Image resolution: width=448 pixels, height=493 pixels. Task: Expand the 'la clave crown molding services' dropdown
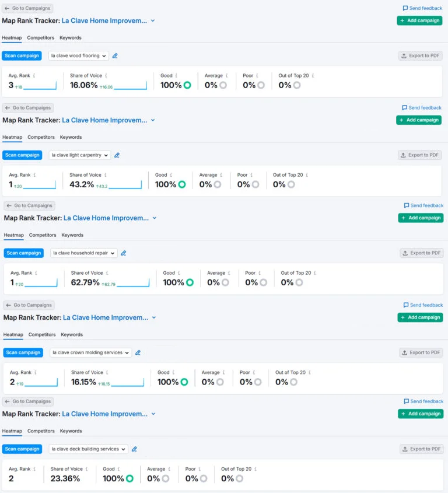90,353
